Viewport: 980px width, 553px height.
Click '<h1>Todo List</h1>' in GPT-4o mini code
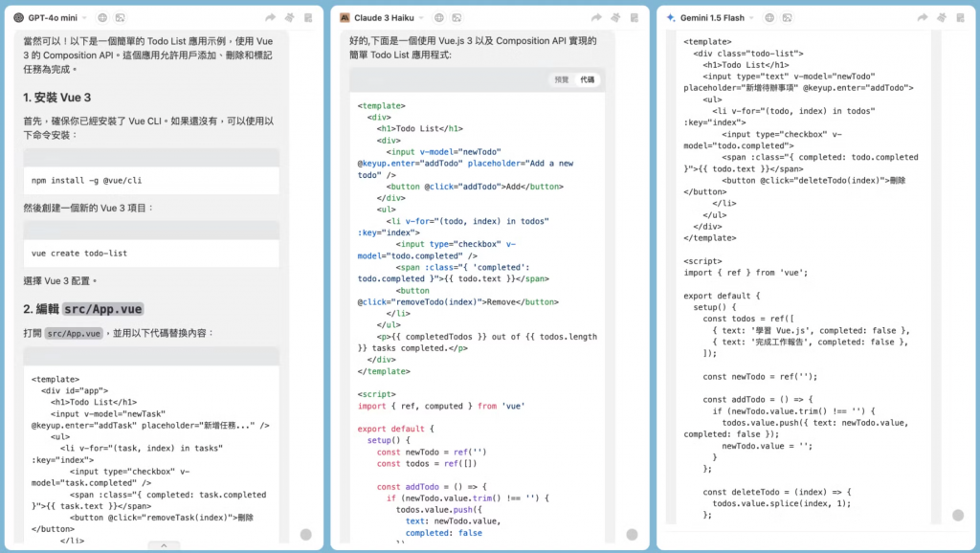pos(94,402)
